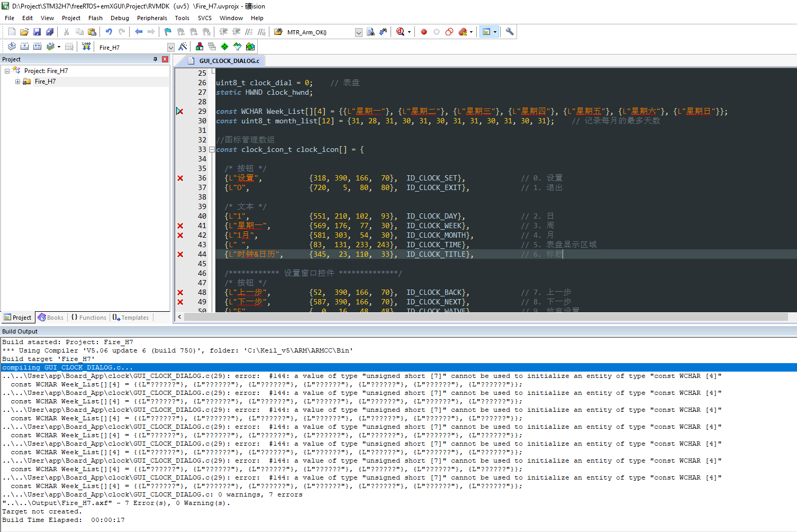
Task: Open debug session dropdown arrow
Action: click(409, 32)
